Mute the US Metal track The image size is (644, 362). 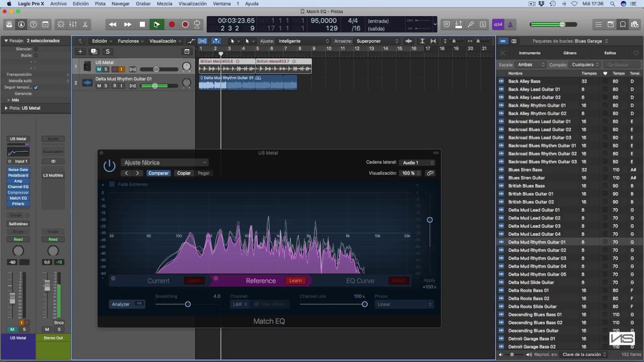(x=99, y=69)
